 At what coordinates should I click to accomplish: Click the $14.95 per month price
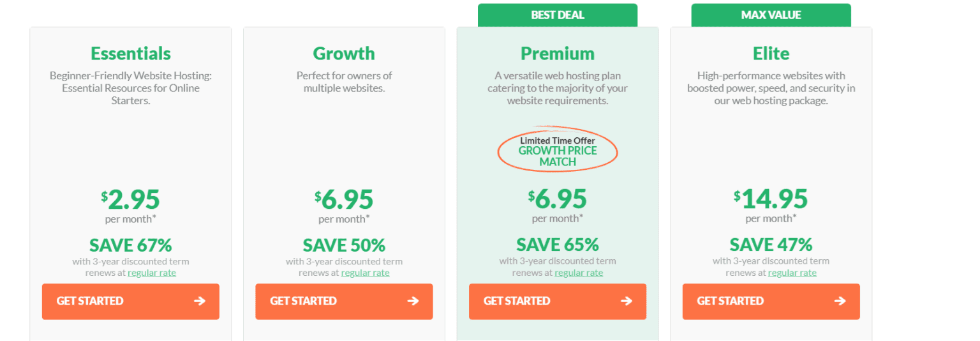(771, 200)
